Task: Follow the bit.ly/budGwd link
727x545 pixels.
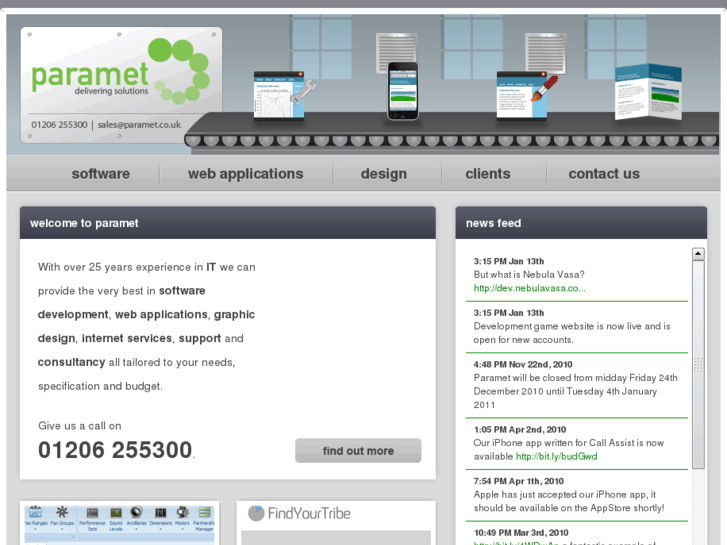Action: (x=556, y=456)
